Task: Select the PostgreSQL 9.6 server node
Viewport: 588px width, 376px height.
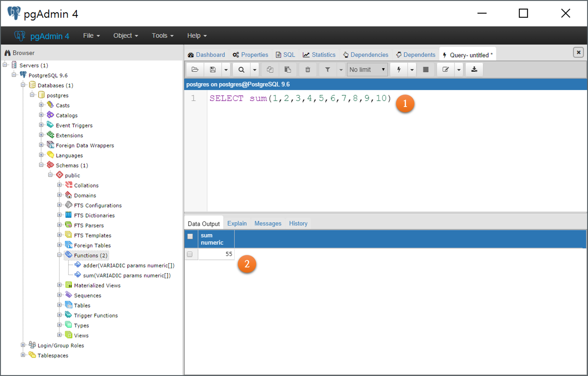Action: [x=48, y=76]
